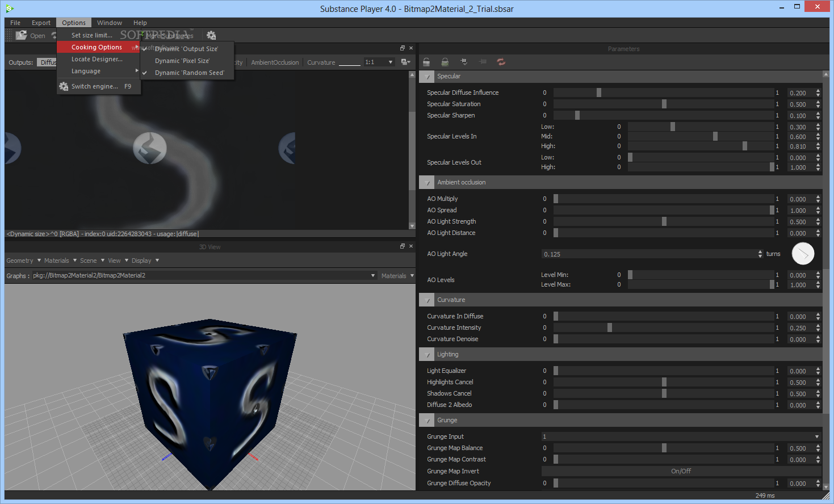Screen dimensions: 834x504
Task: Open the Graphs path dropdown
Action: click(204, 275)
